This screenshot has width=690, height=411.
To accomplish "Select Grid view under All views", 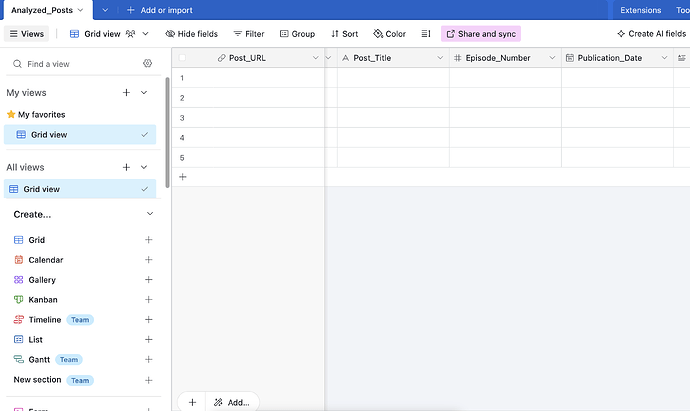I will click(x=80, y=189).
